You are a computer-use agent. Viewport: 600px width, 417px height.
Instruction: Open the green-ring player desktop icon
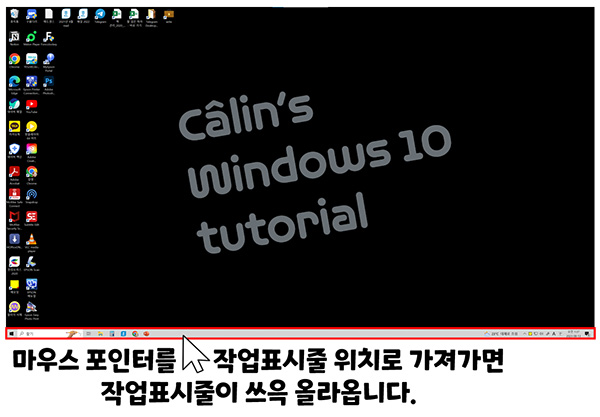click(31, 39)
